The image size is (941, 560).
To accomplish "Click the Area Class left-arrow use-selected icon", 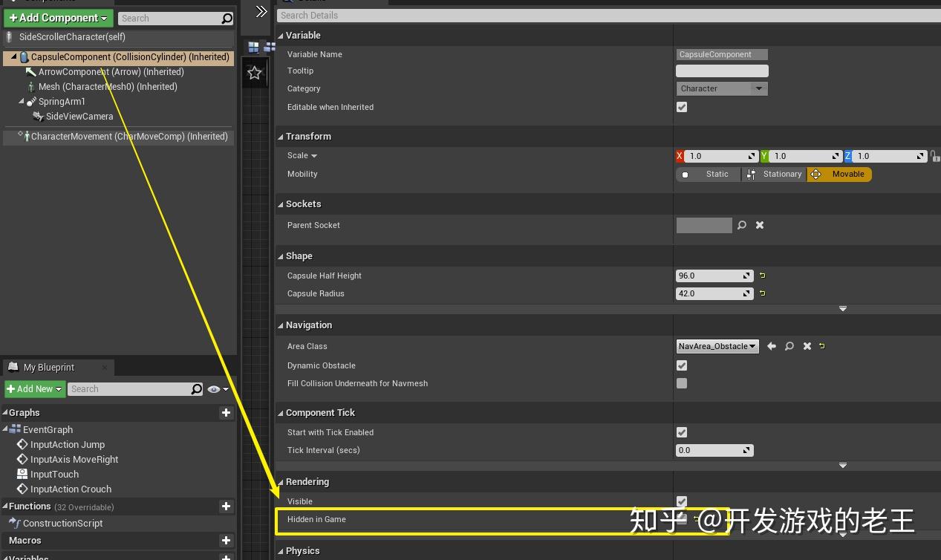I will (772, 346).
